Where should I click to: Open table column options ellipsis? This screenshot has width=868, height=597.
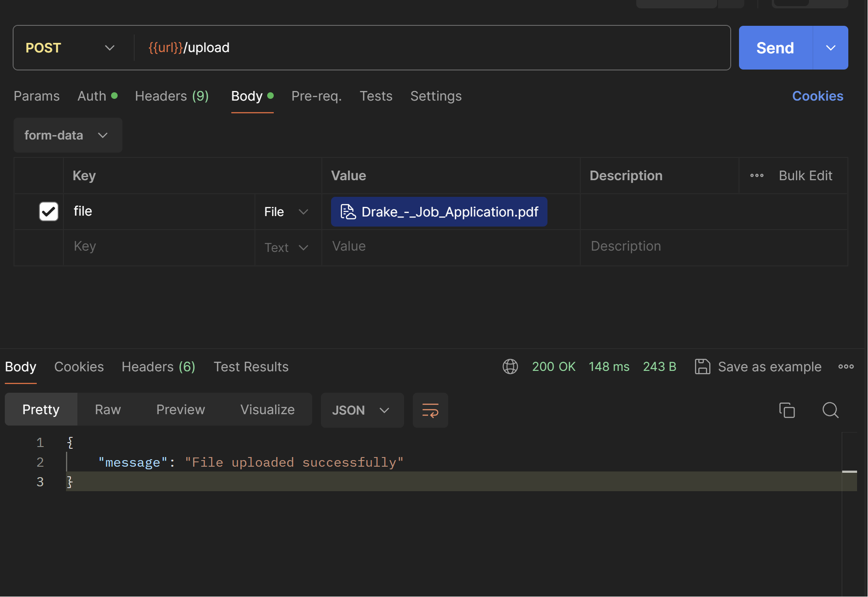pos(756,175)
